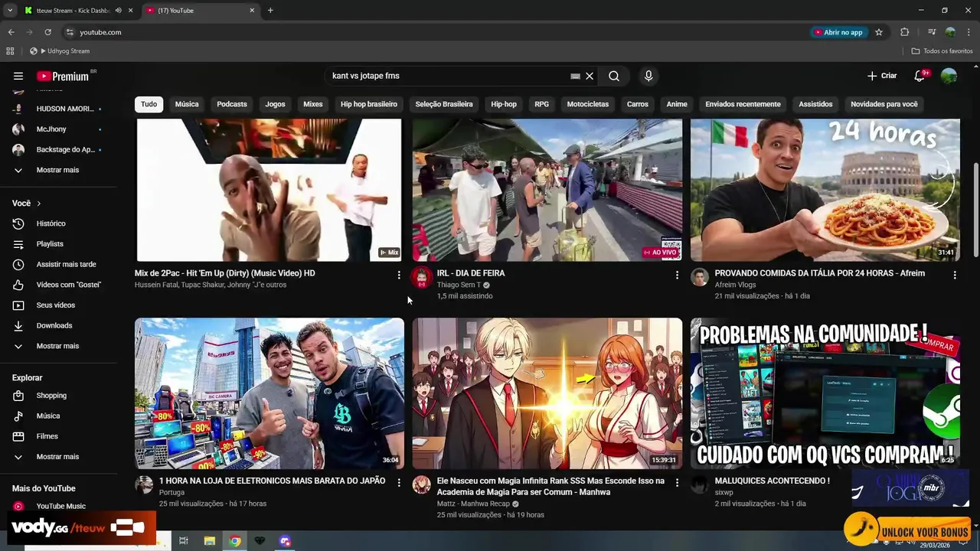980x551 pixels.
Task: Open Chrome tab search dropdown arrow
Action: point(10,11)
